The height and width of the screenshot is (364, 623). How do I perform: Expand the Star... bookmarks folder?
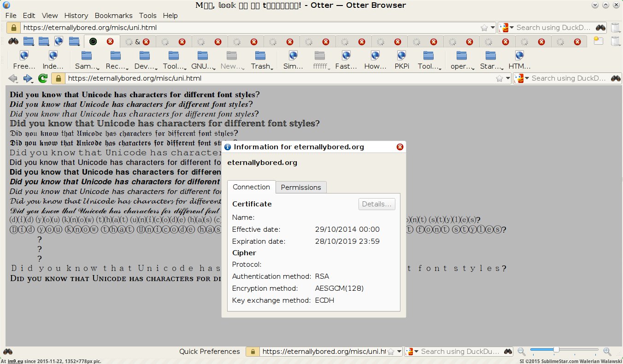(x=491, y=60)
